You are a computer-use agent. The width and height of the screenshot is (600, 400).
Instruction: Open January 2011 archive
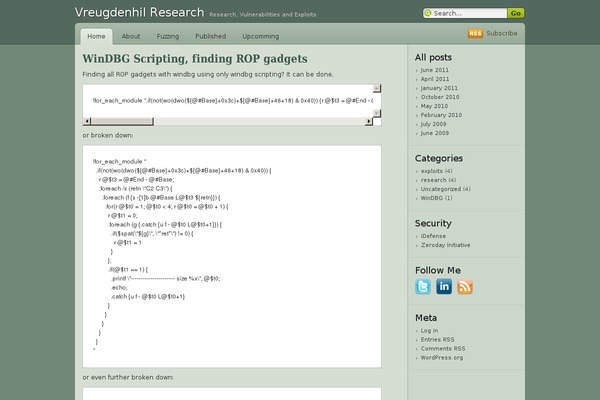[439, 88]
